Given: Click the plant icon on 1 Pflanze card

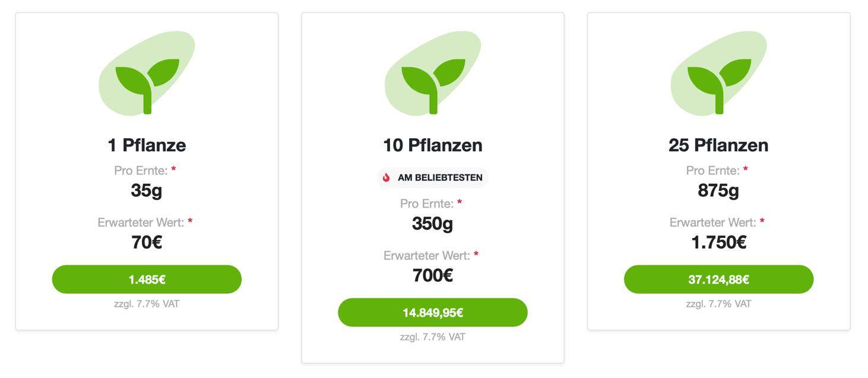Looking at the screenshot, I should (147, 73).
